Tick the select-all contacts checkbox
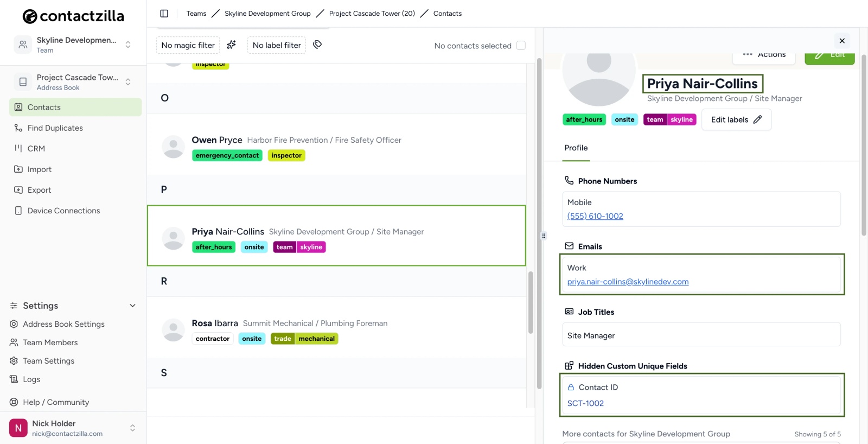 pyautogui.click(x=521, y=46)
